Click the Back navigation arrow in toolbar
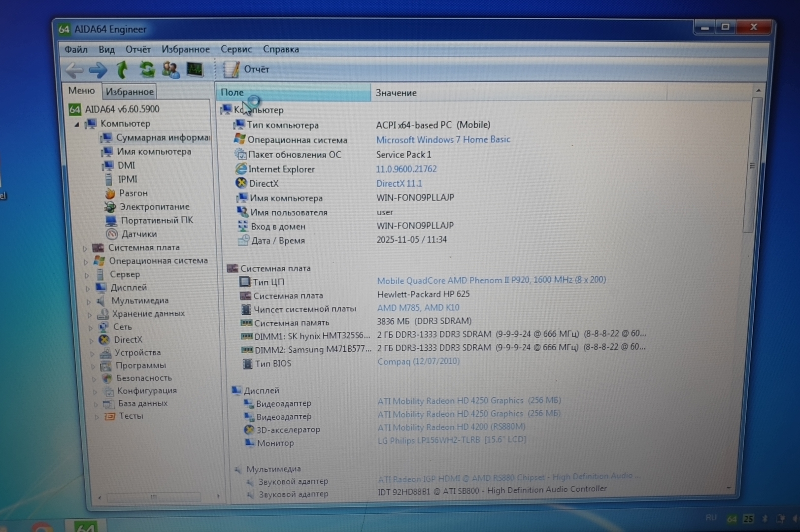Viewport: 800px width, 532px height. (74, 70)
